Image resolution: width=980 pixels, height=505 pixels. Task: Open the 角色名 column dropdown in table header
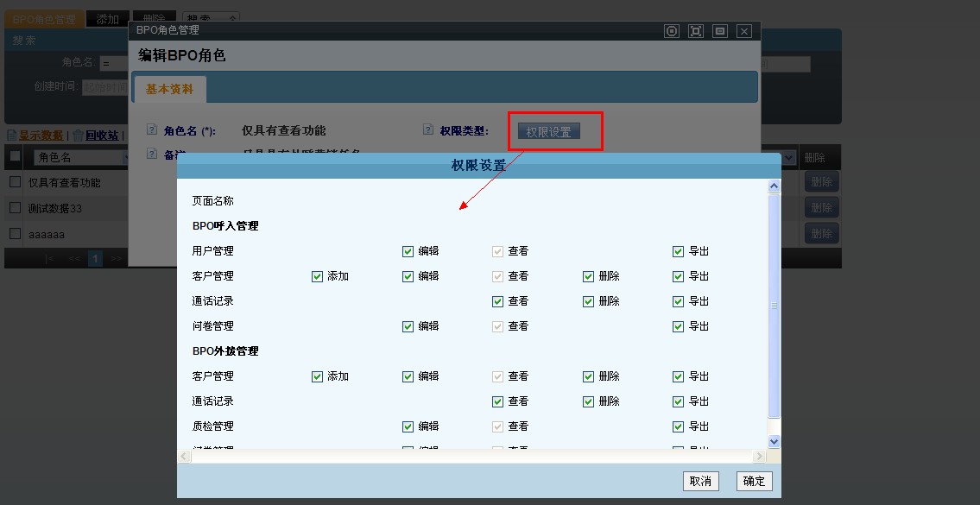pyautogui.click(x=79, y=157)
